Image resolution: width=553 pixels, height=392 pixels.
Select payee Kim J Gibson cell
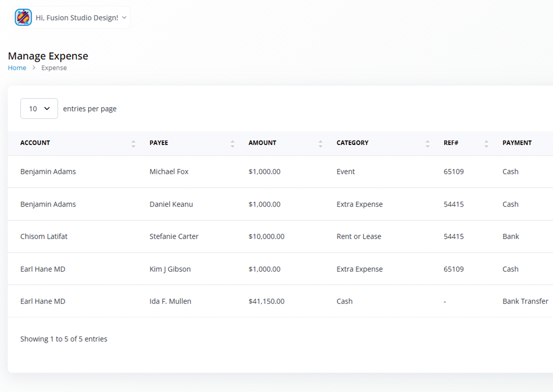170,269
